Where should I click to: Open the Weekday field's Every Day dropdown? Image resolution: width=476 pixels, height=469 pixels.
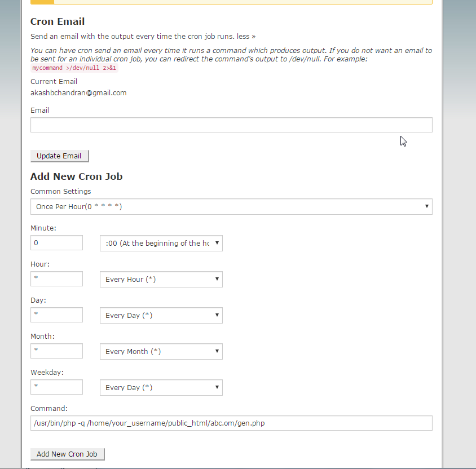pos(161,387)
